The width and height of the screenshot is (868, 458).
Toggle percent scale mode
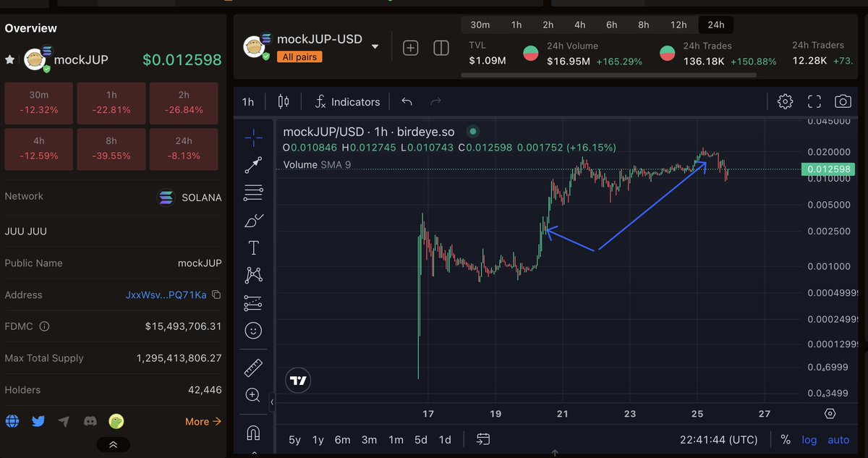(785, 439)
